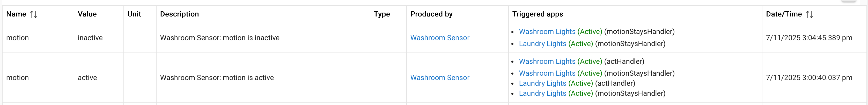Image resolution: width=868 pixels, height=105 pixels.
Task: Click the Unit column header
Action: click(x=134, y=14)
